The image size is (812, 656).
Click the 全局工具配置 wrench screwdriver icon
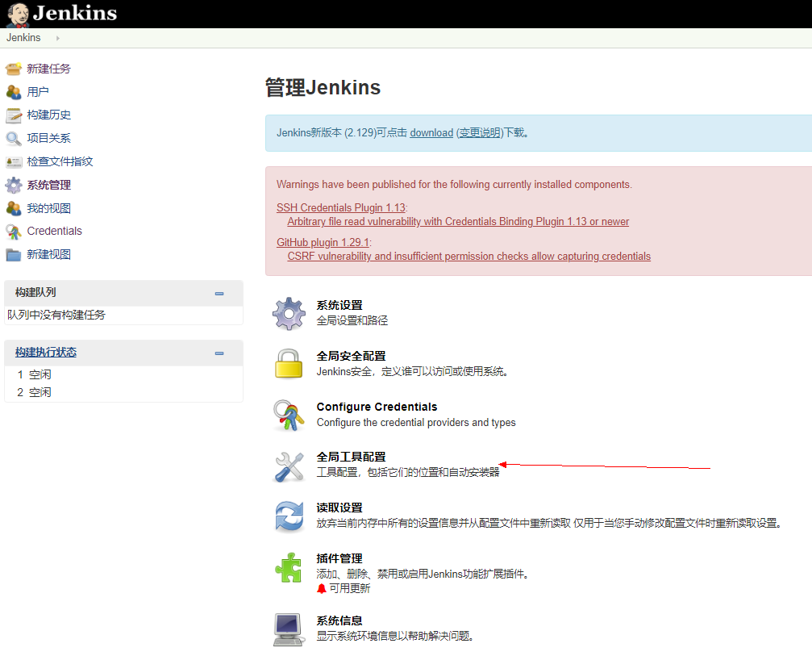click(x=289, y=466)
